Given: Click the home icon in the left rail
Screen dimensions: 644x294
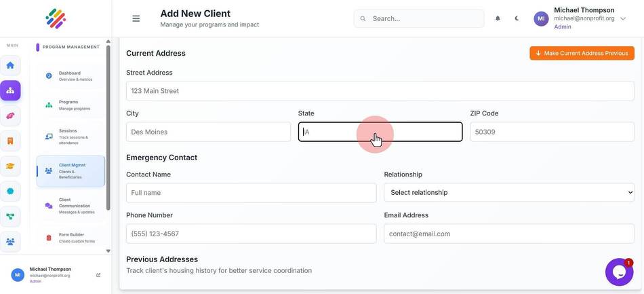Looking at the screenshot, I should point(10,65).
